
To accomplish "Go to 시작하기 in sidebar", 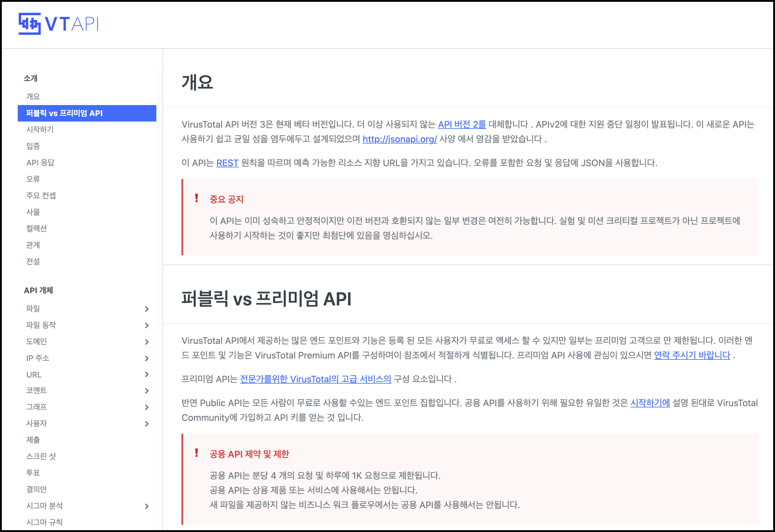I will pyautogui.click(x=40, y=129).
